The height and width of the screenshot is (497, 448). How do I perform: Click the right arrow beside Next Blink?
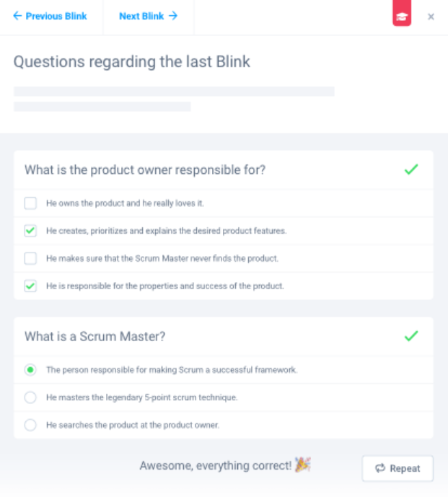173,16
